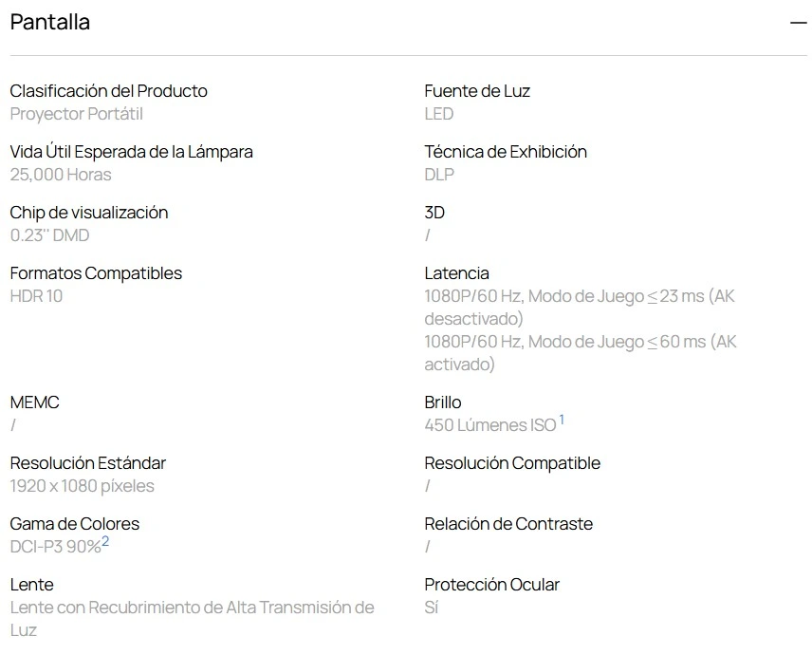Screen dimensions: 812x655
Task: Click the 1920 x 1080 píxeles value
Action: (82, 486)
